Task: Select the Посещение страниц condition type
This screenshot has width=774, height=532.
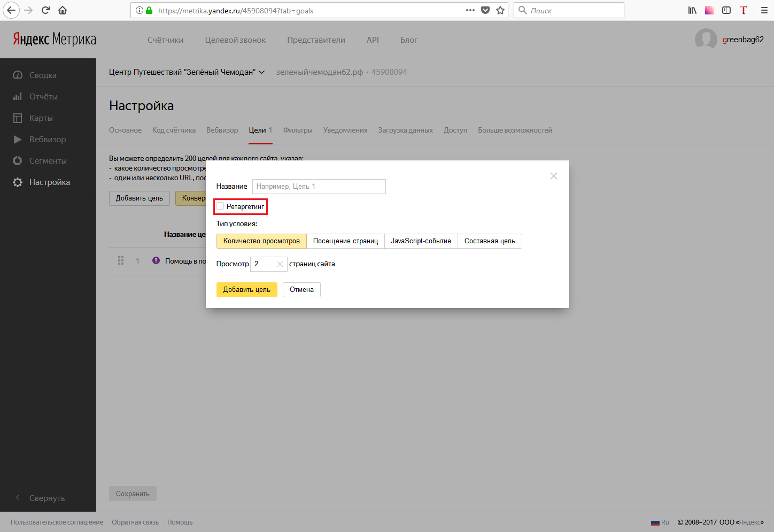Action: click(345, 241)
